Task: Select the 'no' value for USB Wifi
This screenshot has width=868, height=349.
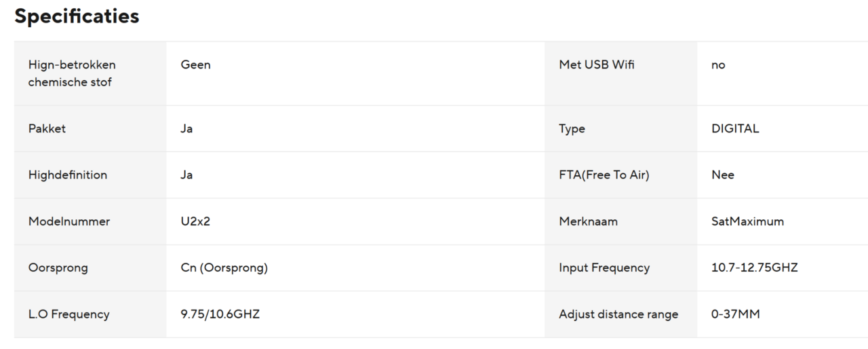Action: pyautogui.click(x=718, y=65)
